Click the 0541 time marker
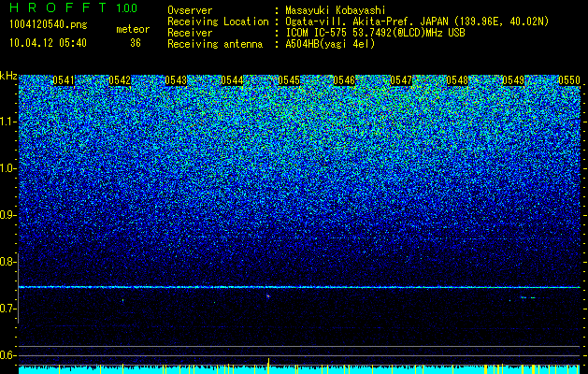 click(x=64, y=80)
